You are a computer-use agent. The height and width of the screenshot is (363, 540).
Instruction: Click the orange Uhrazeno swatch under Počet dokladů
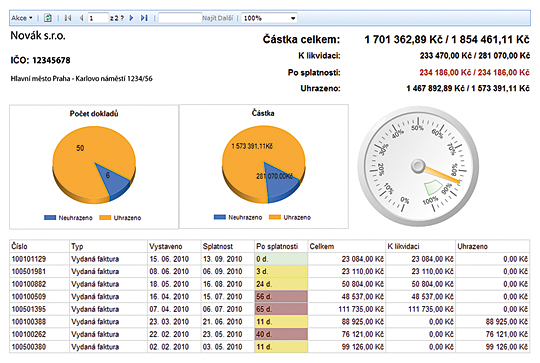coord(105,218)
